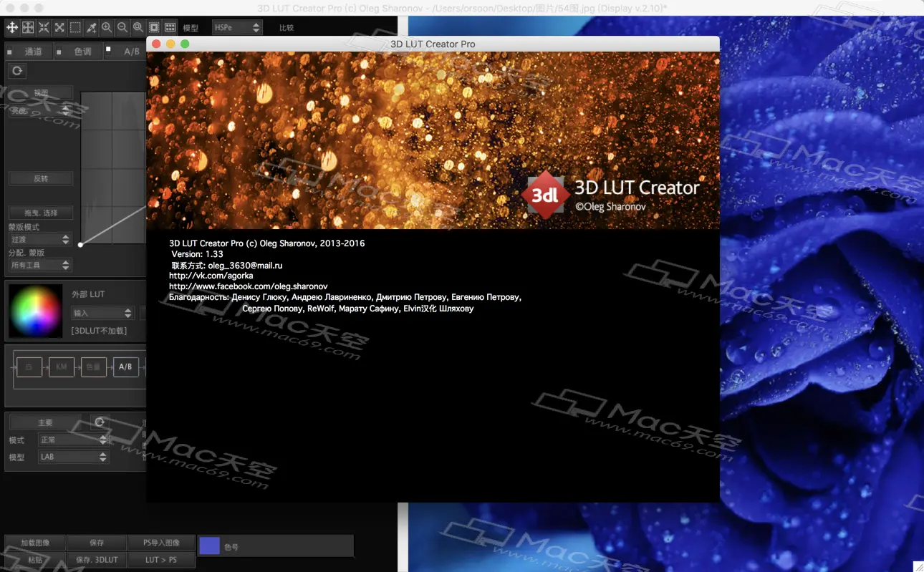
Task: Select the eyedropper plus tool
Action: coord(91,27)
